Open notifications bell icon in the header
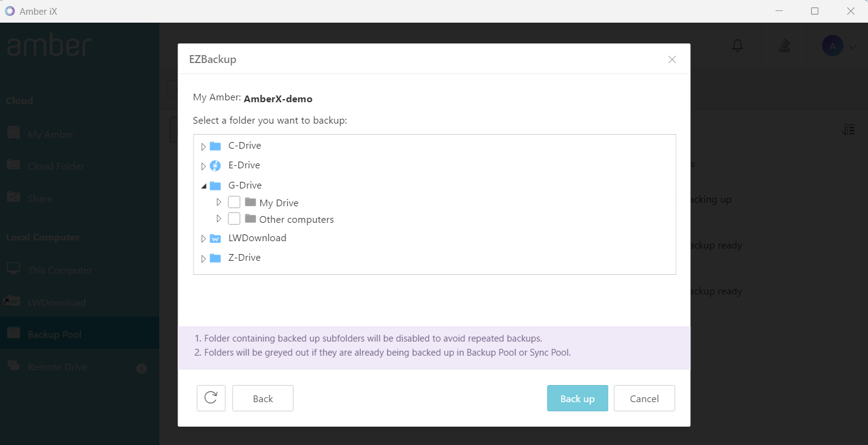Screen dimensions: 868x445 coord(738,45)
